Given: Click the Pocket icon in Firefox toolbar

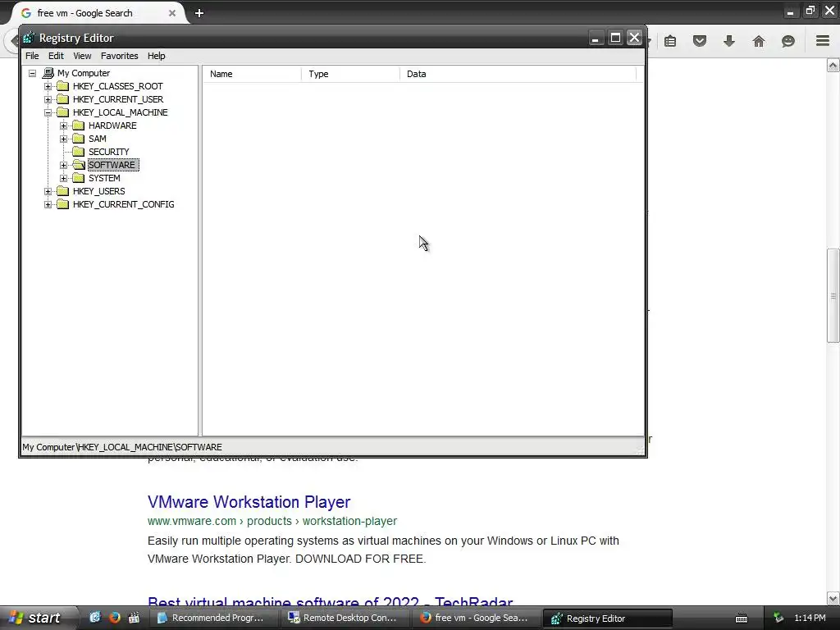Looking at the screenshot, I should (x=700, y=41).
